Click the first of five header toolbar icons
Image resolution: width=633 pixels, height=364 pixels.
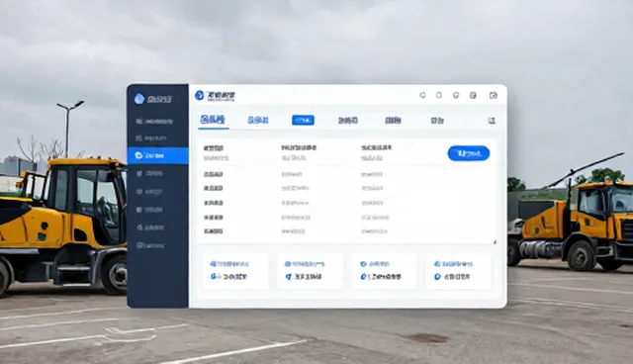[x=422, y=95]
